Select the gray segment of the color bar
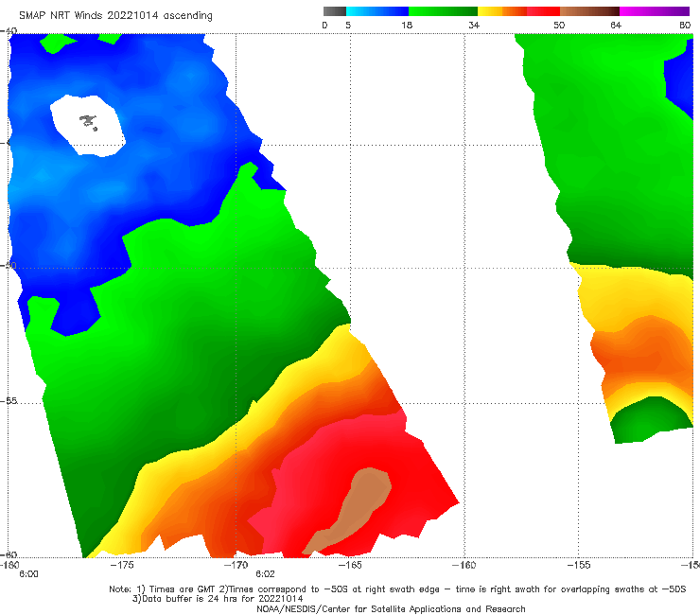Viewport: 700px width, 615px height. (334, 11)
